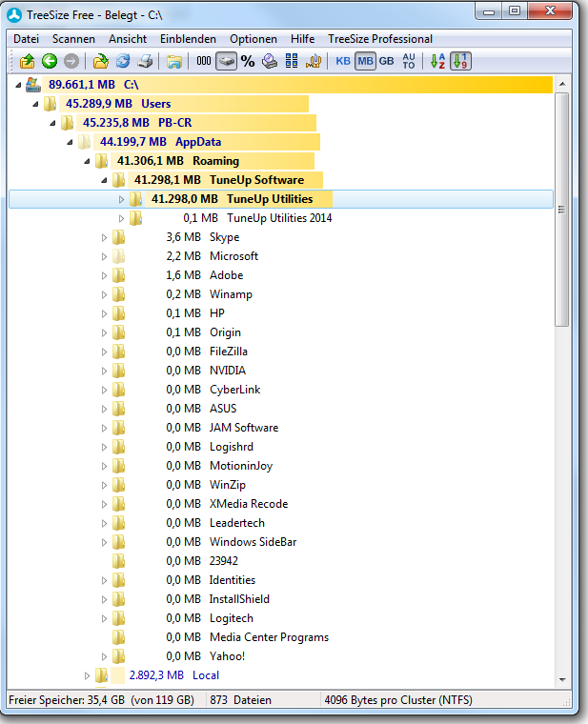This screenshot has width=588, height=724.
Task: Click the FileZilla folder icon
Action: tap(119, 352)
